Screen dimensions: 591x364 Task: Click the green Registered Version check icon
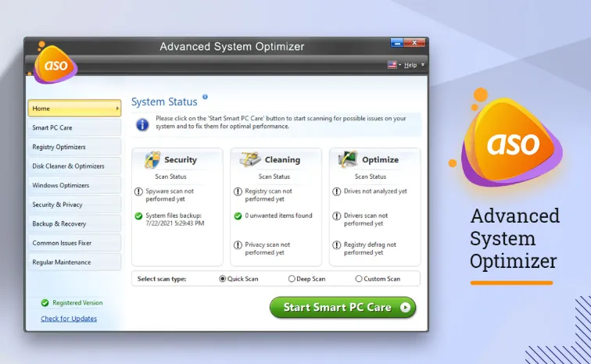45,302
